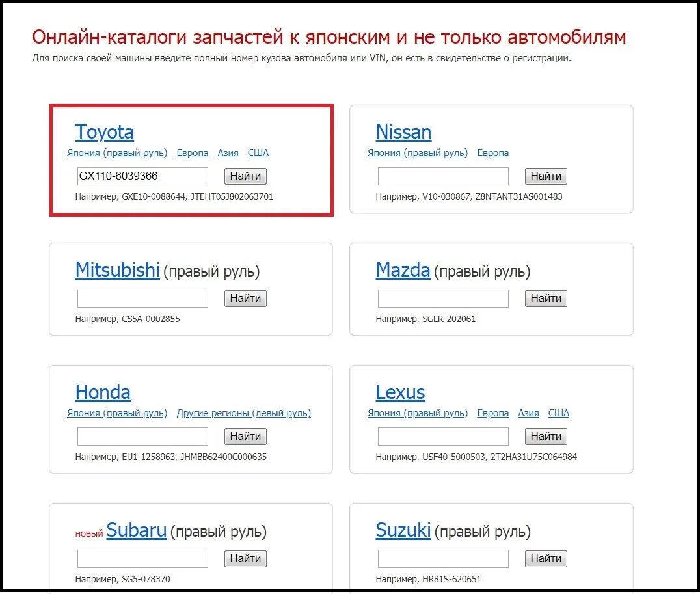Click example text GXE10-0088644 under Toyota
700x594 pixels.
153,196
